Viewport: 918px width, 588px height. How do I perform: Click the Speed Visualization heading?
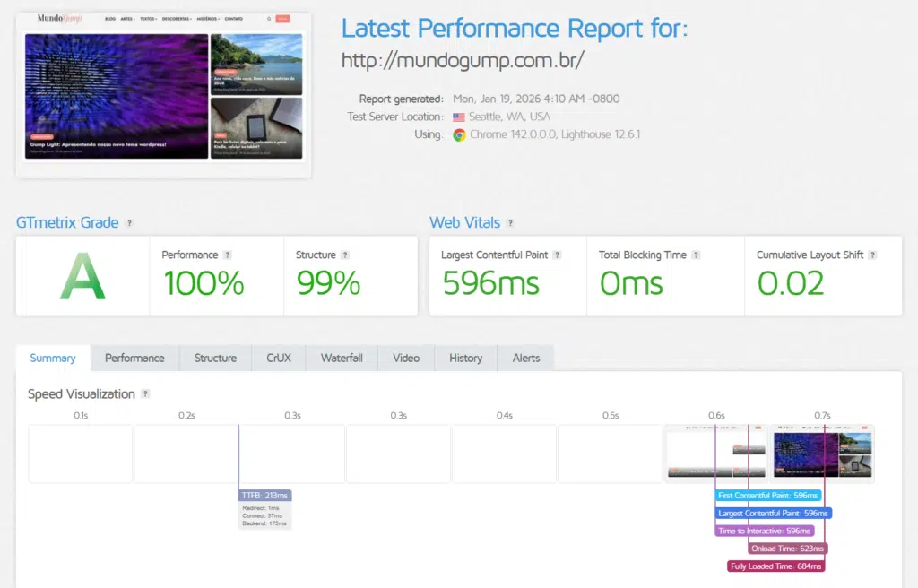[82, 394]
